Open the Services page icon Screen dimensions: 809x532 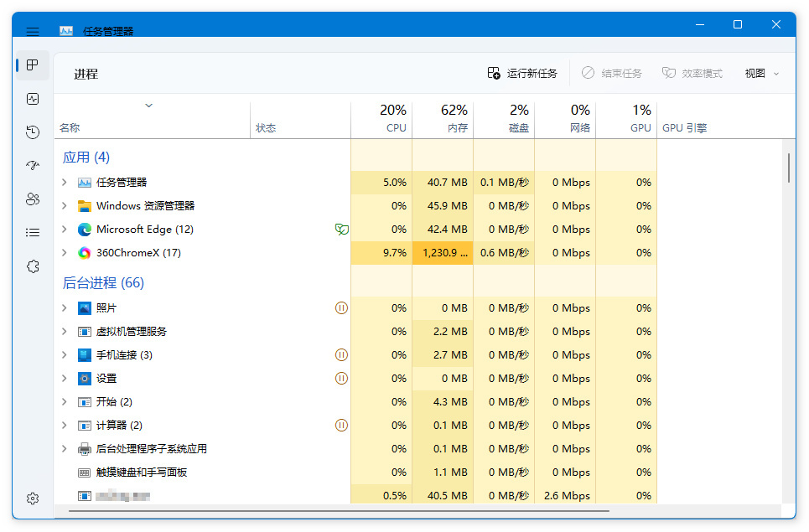[33, 266]
